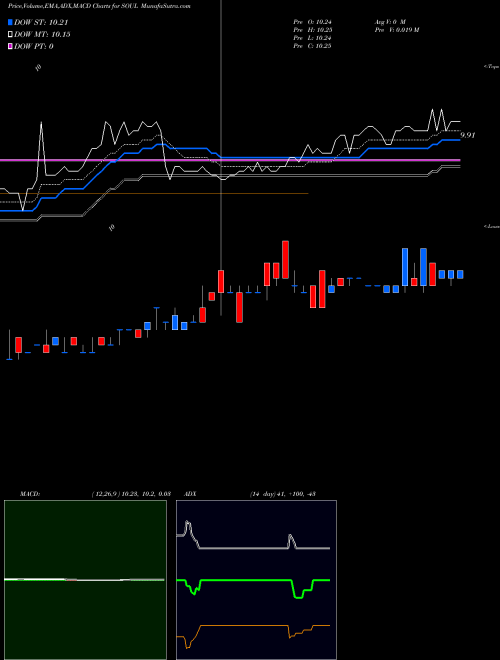This screenshot has width=500, height=660.
Task: Click the last blue candlestick on the right
Action: pyautogui.click(x=460, y=274)
